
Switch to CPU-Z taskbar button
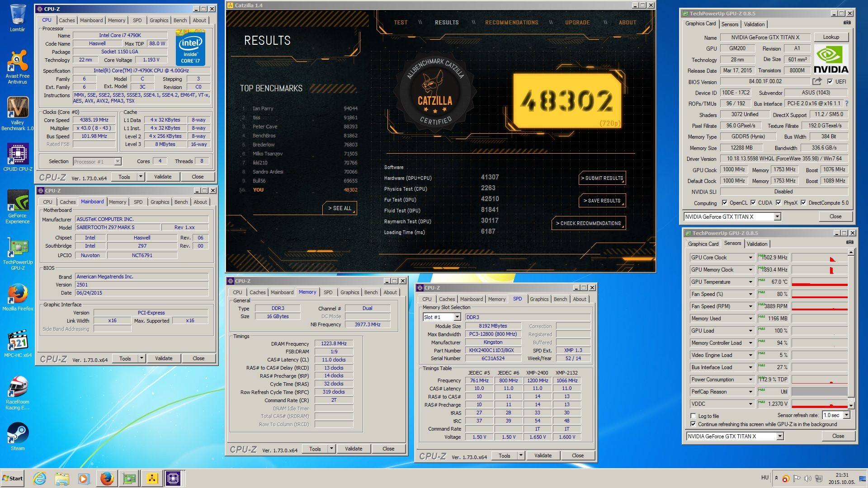coord(174,479)
